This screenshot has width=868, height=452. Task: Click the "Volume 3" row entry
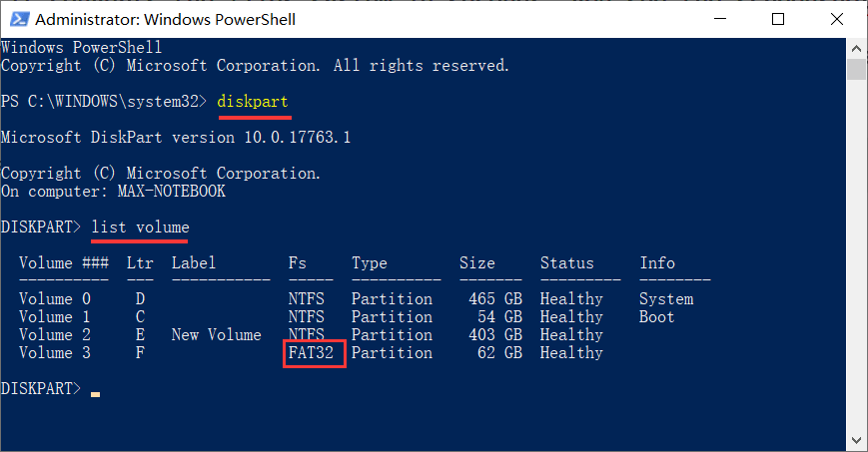(59, 353)
